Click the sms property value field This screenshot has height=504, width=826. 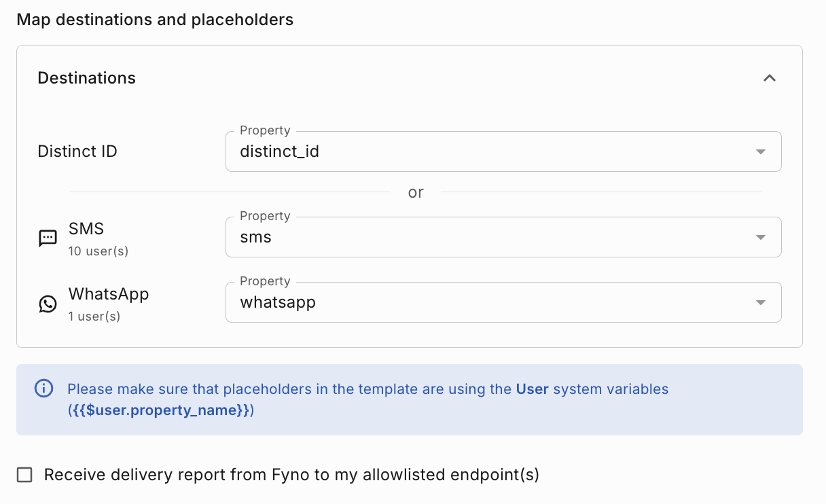pyautogui.click(x=475, y=237)
